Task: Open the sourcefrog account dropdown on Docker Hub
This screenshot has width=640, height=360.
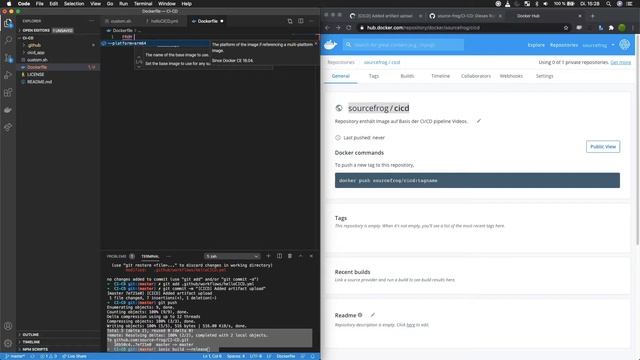Action: pyautogui.click(x=598, y=45)
